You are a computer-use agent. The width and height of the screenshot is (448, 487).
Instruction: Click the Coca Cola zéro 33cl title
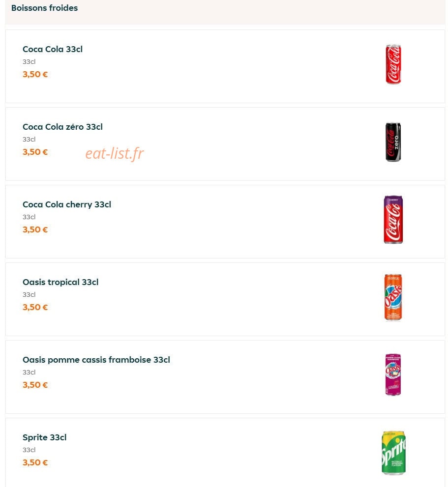pos(62,127)
